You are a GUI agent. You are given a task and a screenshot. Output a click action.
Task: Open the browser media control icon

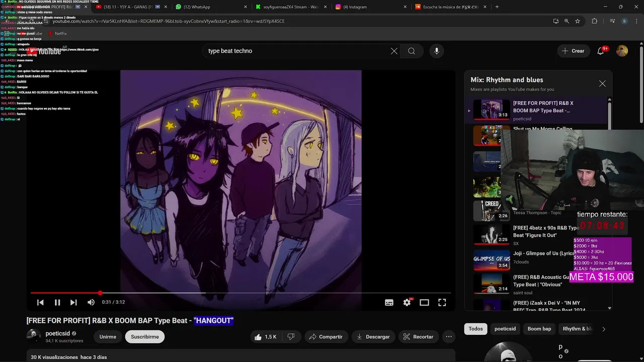[612, 21]
